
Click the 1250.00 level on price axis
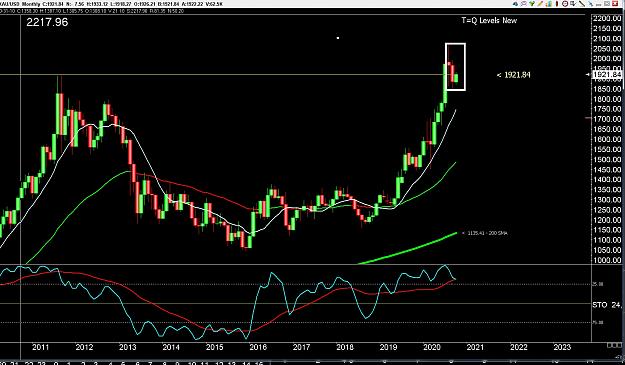click(607, 210)
